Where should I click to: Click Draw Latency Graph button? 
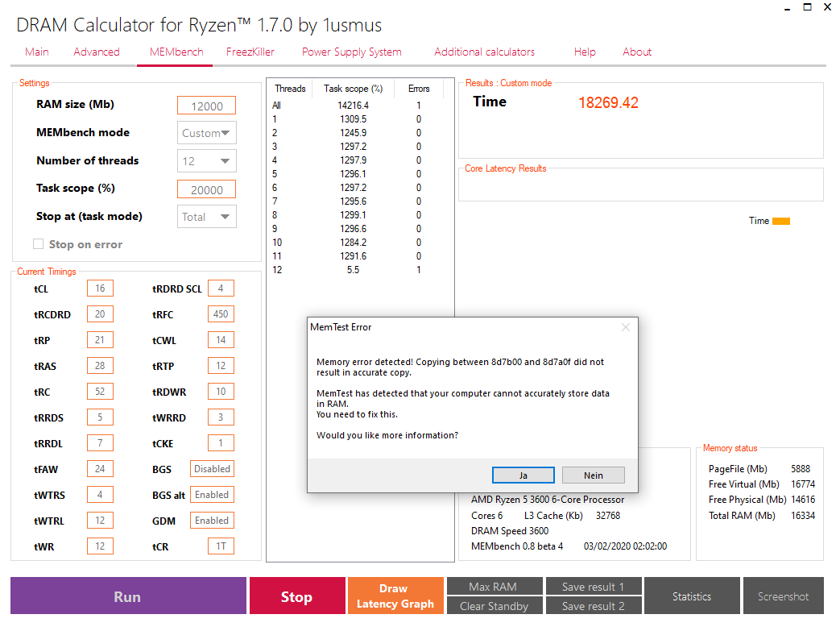(x=395, y=596)
